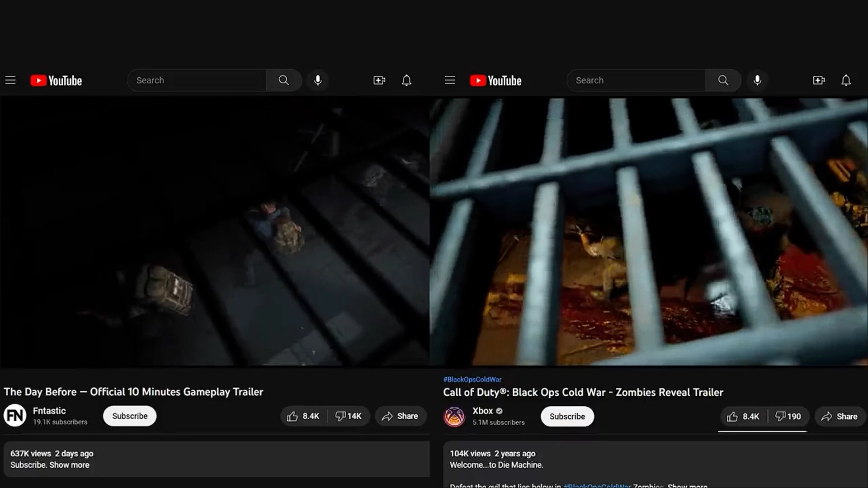Dislike The Day Before video (14K)
Screen dimensions: 868x488
[x=348, y=416]
